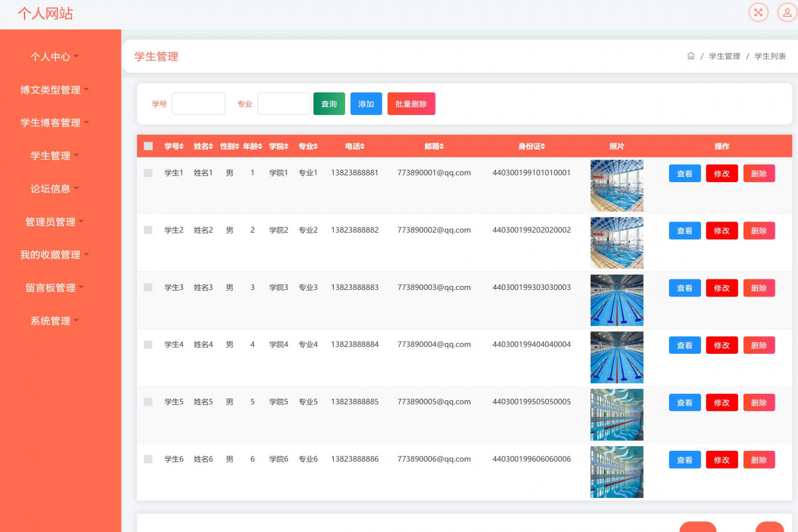Click the 批量删除 batch delete button
The height and width of the screenshot is (532, 798).
pos(411,104)
